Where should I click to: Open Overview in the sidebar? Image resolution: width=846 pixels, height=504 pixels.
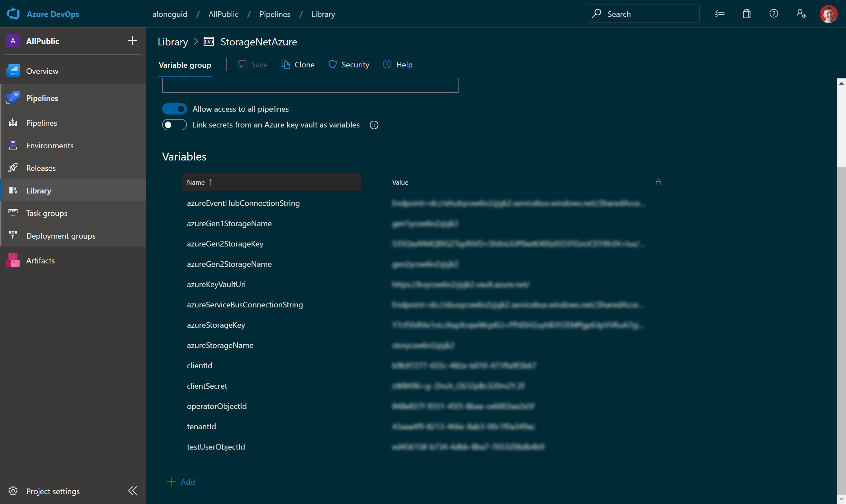[73, 71]
